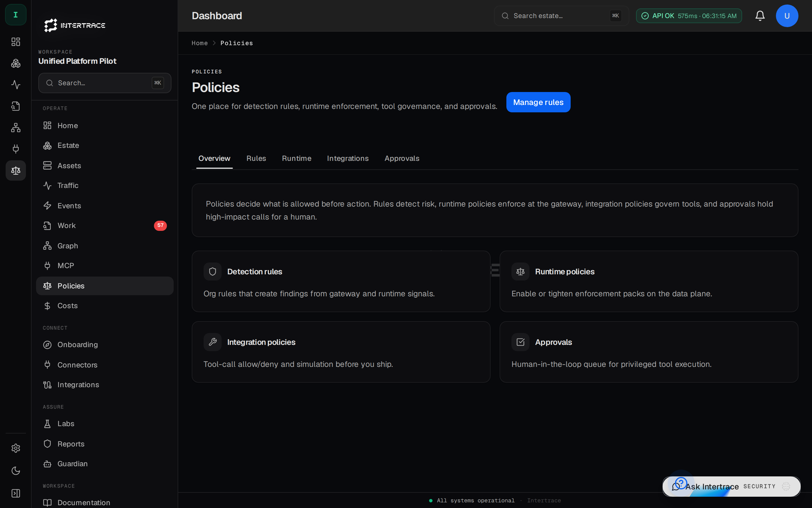Open the Integration policies card

341,352
